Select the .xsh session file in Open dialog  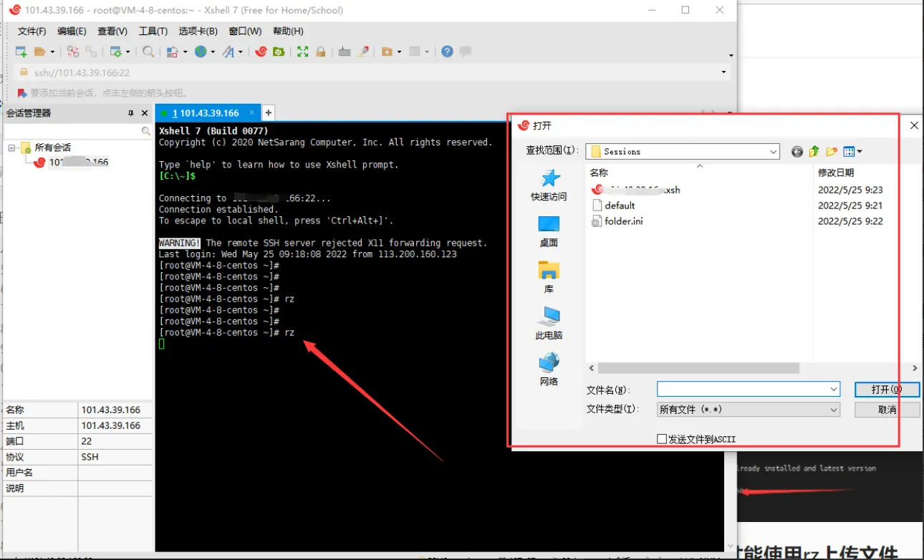pos(636,190)
